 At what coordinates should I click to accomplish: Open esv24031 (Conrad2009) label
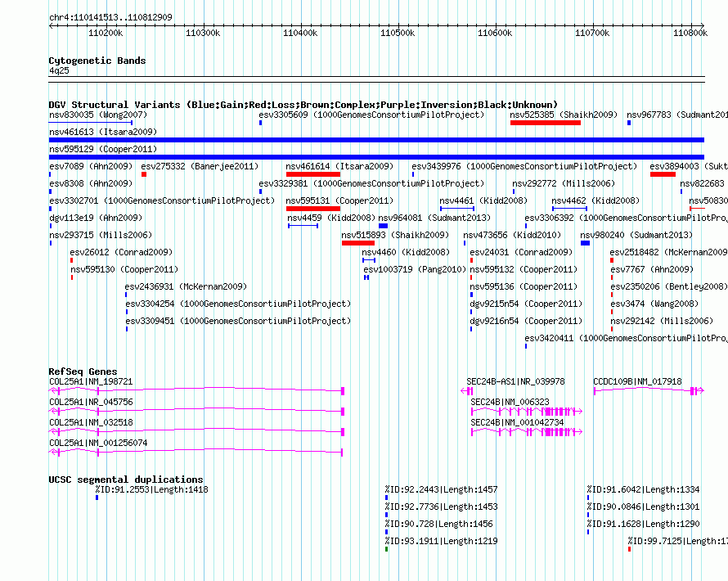pos(521,252)
